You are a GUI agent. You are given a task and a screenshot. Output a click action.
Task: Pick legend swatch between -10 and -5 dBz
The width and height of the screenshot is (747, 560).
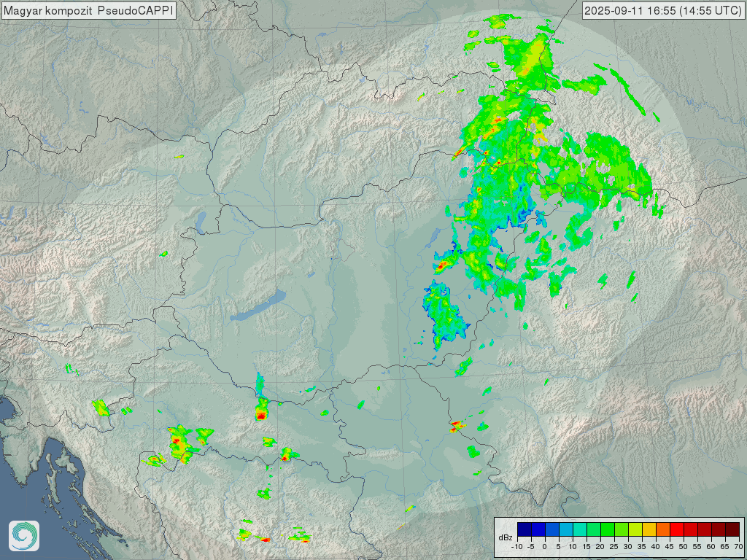pos(525,529)
